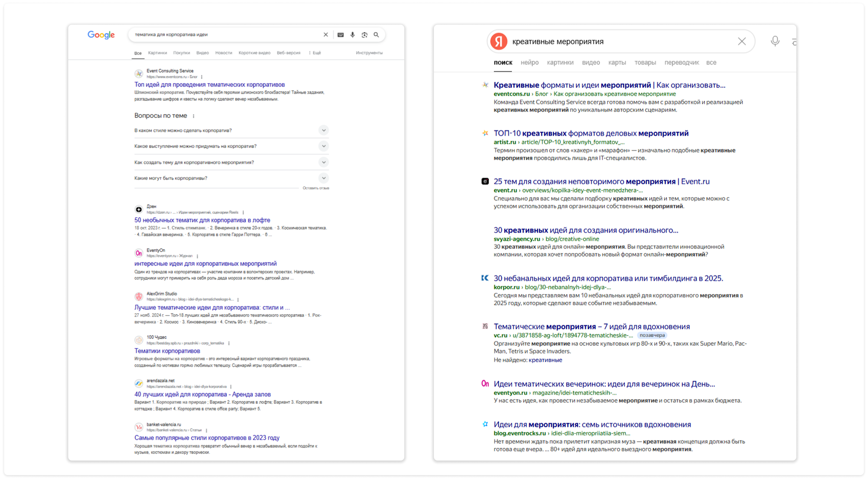Open "50 необычных тематик для корпоратива в лофте"
Screen dimensions: 868x480
(x=202, y=220)
